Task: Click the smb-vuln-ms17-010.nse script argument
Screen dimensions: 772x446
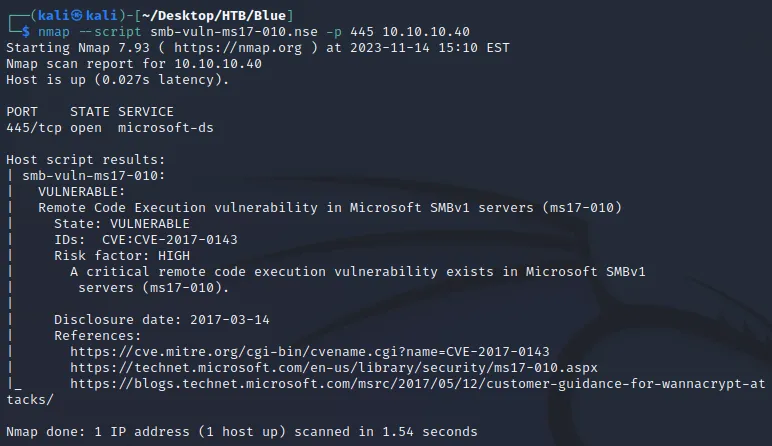Action: 234,32
